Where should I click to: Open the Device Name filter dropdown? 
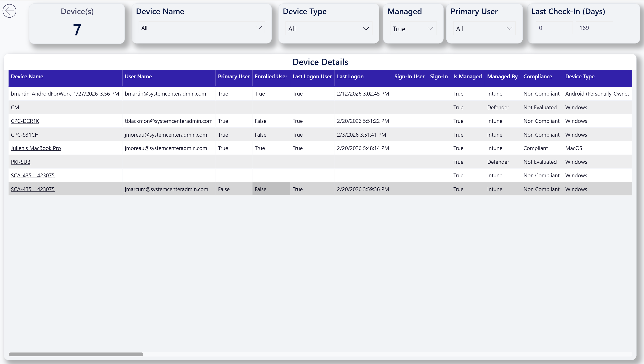201,28
